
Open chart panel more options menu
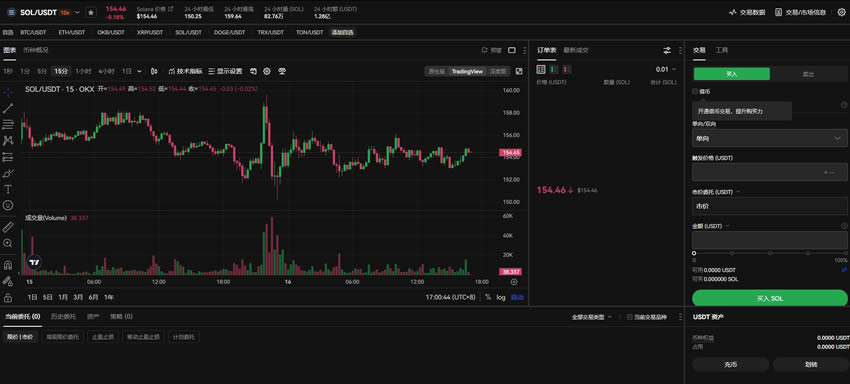524,50
